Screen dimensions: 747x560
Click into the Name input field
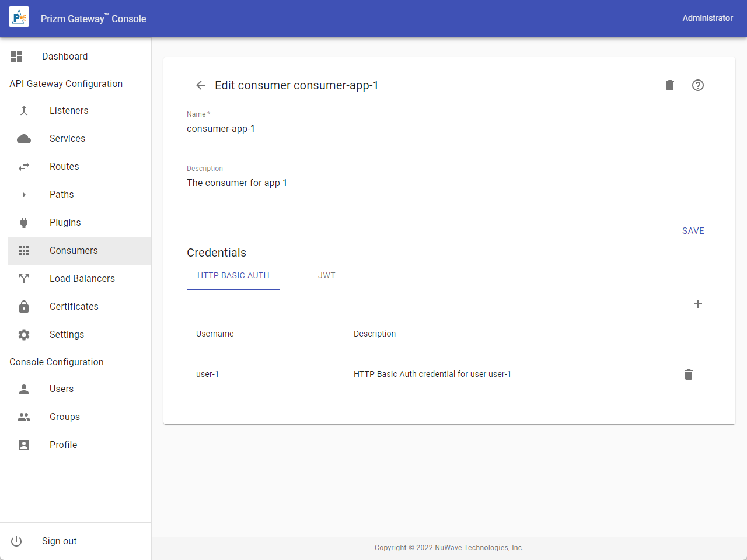pyautogui.click(x=315, y=129)
